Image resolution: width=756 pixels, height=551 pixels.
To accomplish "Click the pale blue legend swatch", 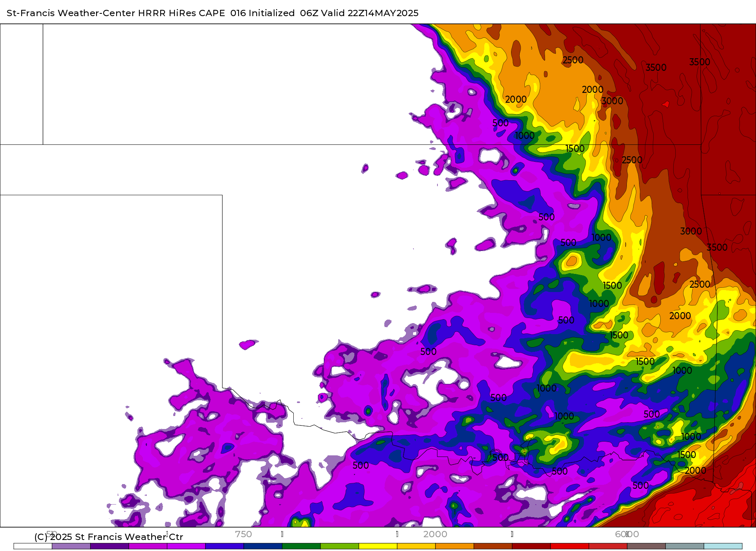I will [723, 546].
